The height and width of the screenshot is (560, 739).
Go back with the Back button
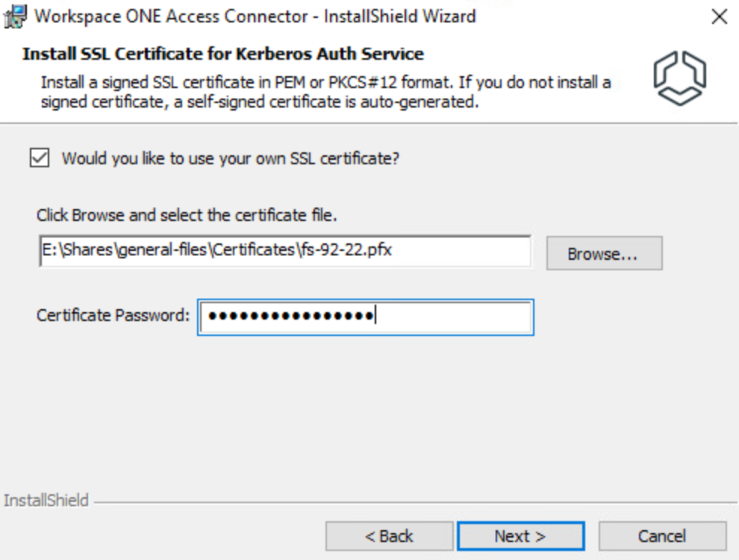389,536
